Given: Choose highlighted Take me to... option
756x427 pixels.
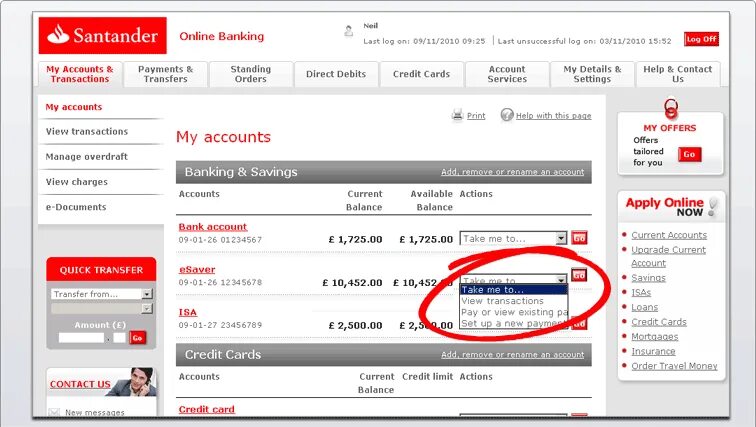Looking at the screenshot, I should click(x=513, y=290).
